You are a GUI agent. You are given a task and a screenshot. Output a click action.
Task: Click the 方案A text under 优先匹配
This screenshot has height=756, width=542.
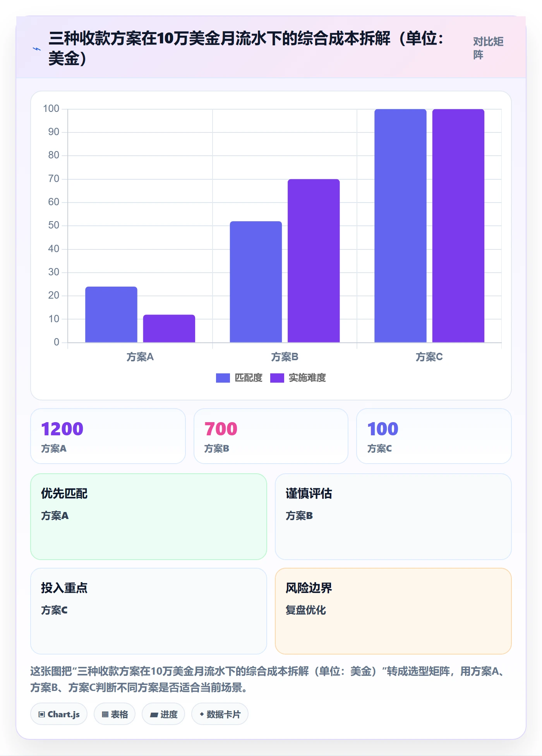pyautogui.click(x=55, y=515)
